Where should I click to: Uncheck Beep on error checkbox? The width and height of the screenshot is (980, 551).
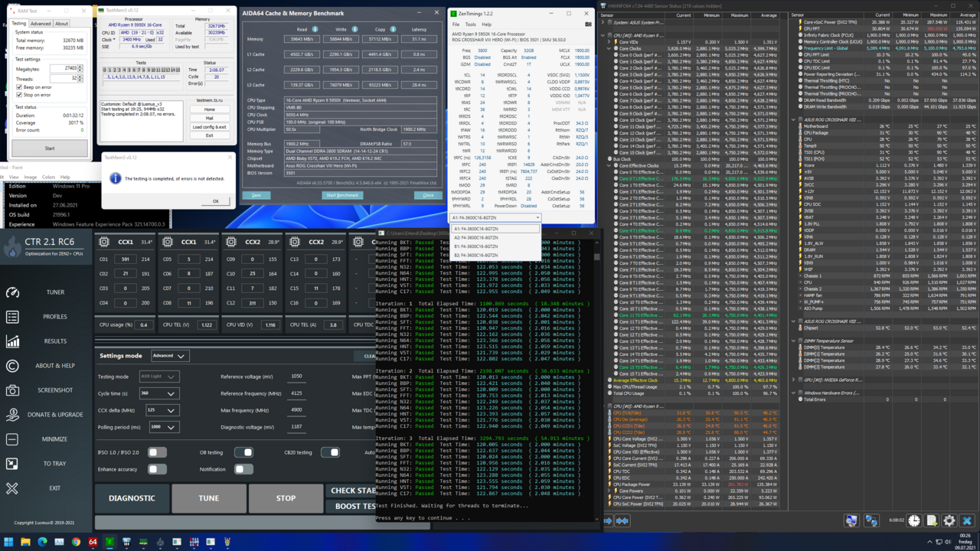click(19, 87)
